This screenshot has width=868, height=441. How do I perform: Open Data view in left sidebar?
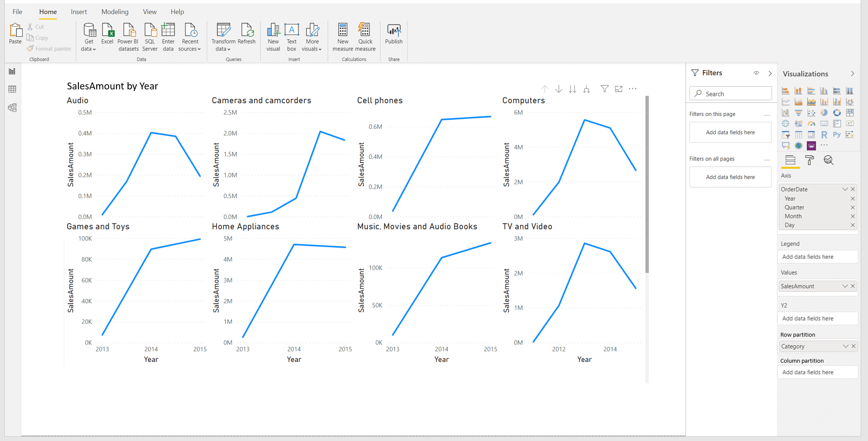pos(12,89)
